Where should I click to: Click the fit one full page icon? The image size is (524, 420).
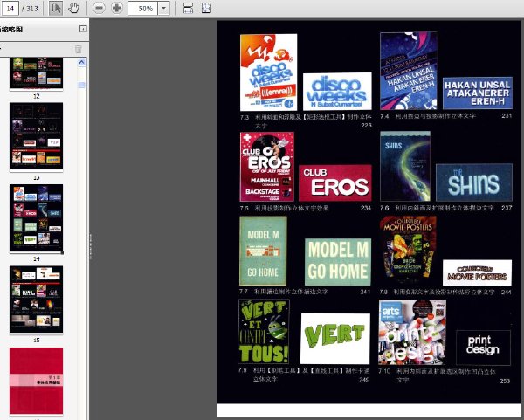[206, 8]
